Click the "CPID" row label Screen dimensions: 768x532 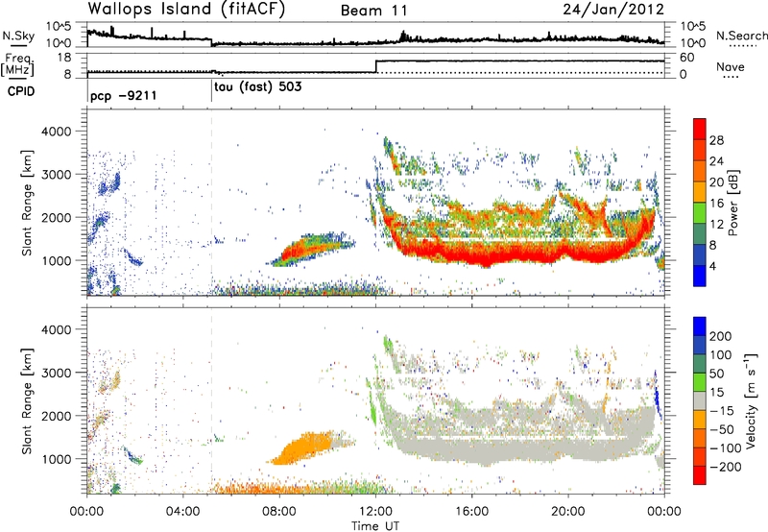tap(21, 91)
